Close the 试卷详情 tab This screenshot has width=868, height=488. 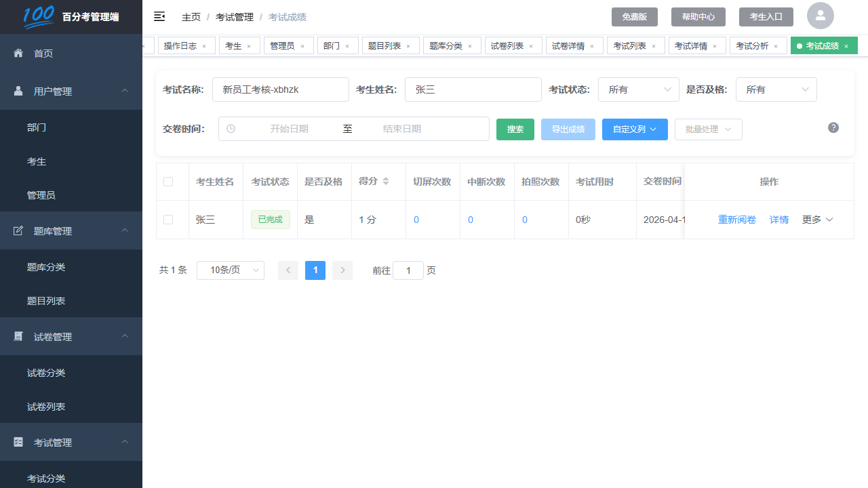[x=592, y=46]
